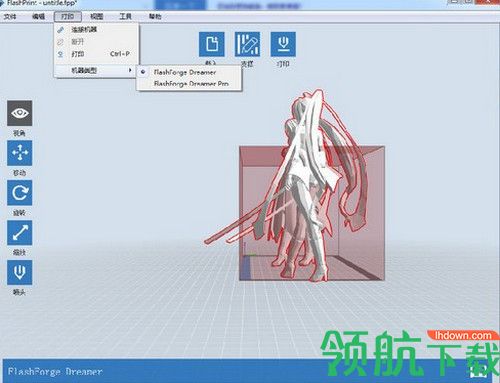Expand the Machine Type (机器类型) submenu
Screen dimensions: 500x383
coord(96,70)
